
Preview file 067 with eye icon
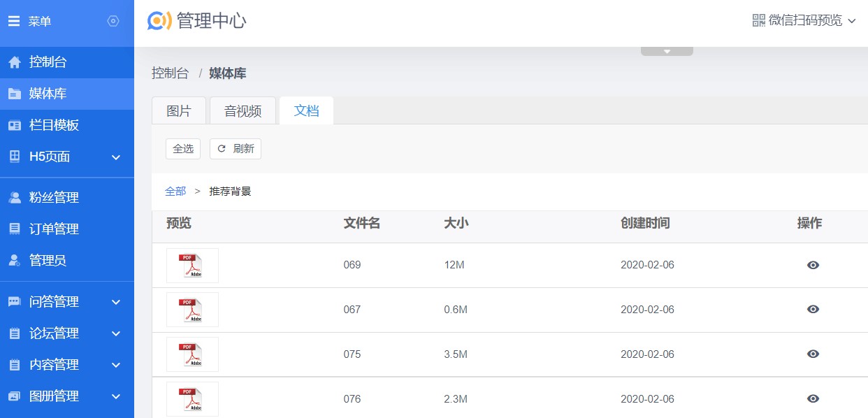813,309
